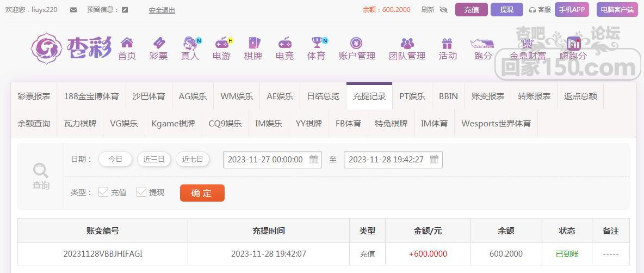
Task: Switch to BBIN tab
Action: [448, 96]
